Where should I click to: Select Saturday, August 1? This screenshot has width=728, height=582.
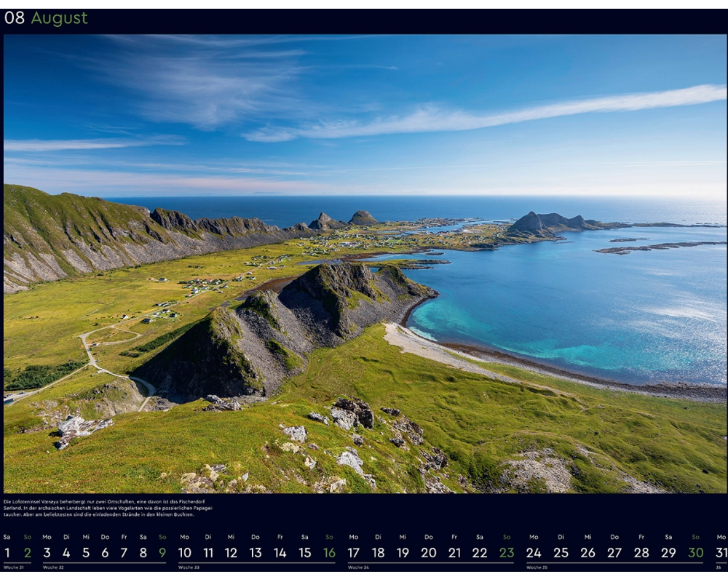click(x=7, y=553)
